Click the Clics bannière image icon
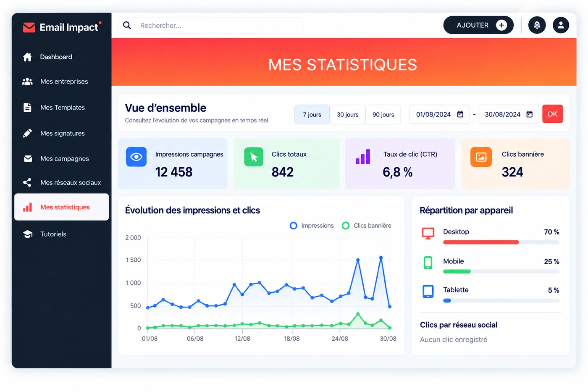Screen dimensions: 588x392 click(x=481, y=157)
